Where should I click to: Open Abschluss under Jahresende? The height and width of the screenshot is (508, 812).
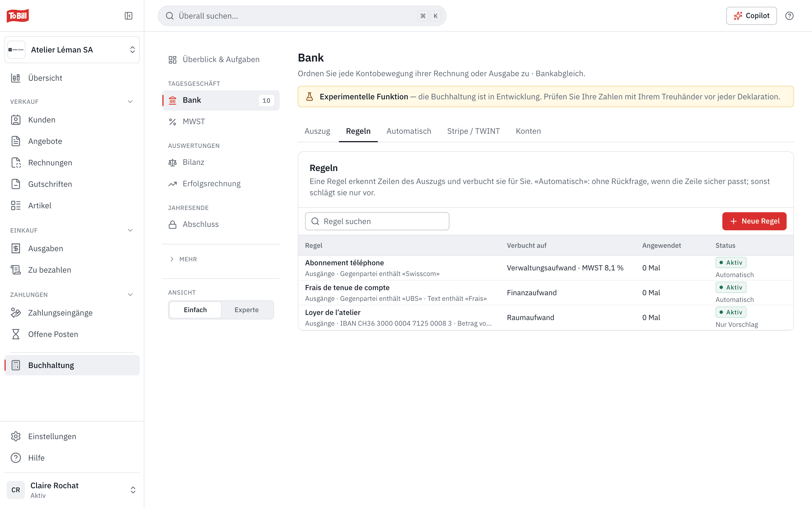point(221,224)
